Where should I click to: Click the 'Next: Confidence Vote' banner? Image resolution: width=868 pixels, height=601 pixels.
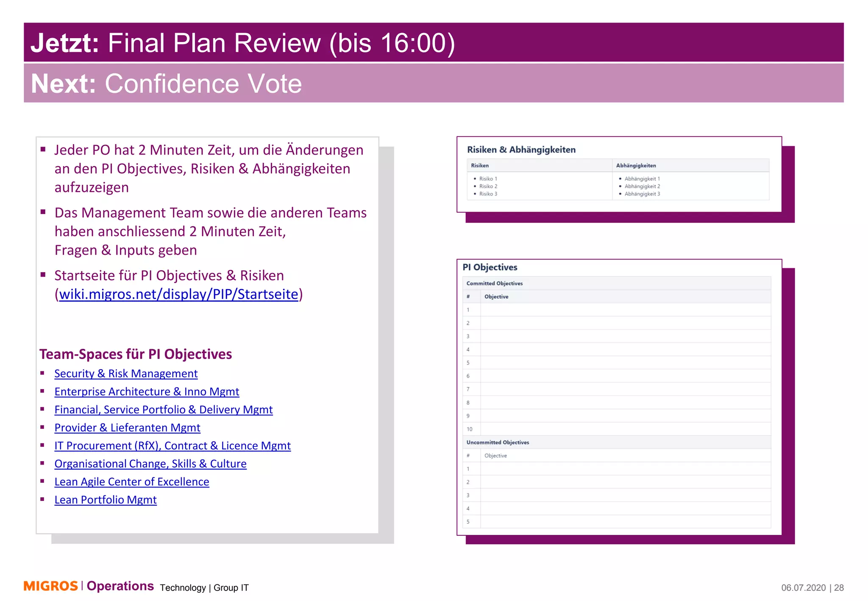(434, 83)
